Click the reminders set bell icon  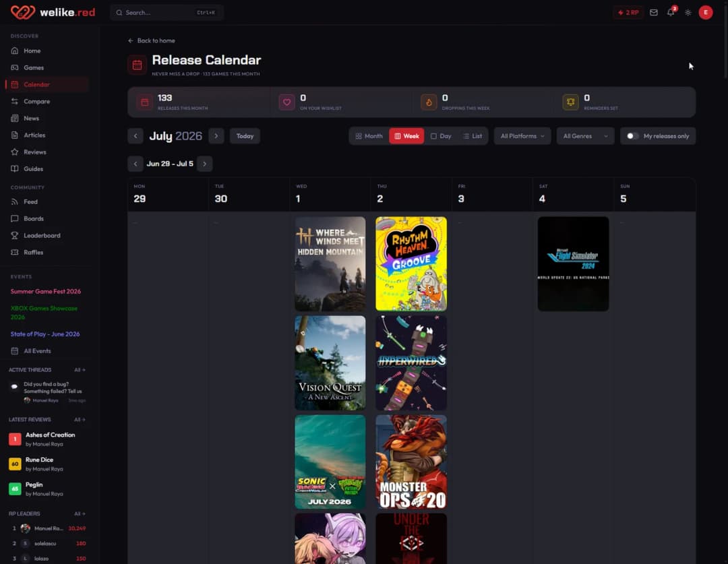(571, 102)
